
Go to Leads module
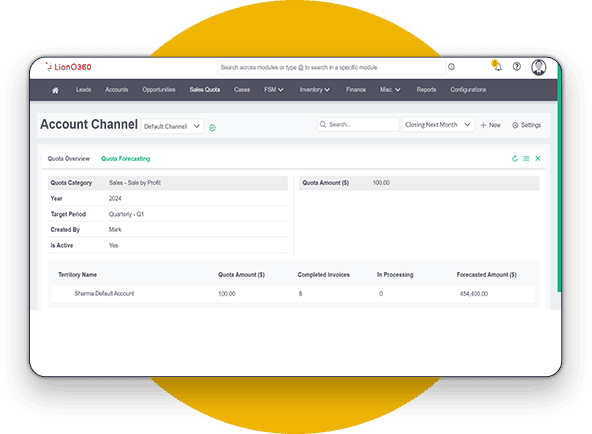point(83,90)
